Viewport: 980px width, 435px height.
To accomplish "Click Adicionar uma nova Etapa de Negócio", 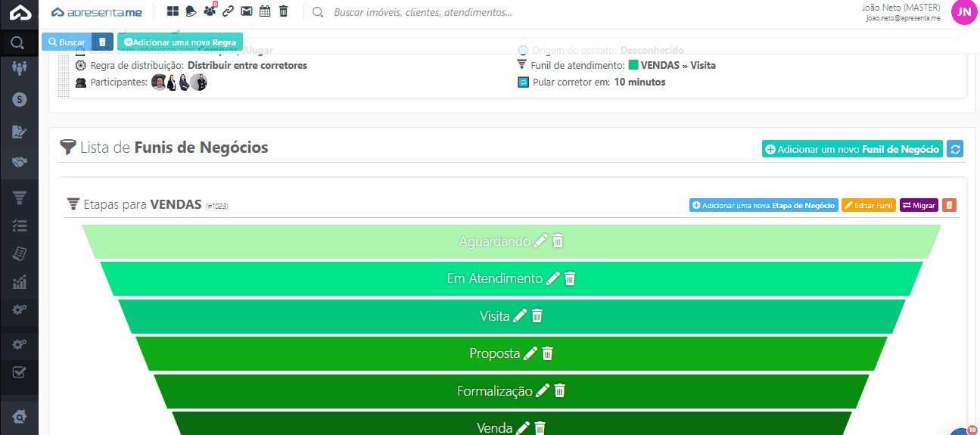I will pyautogui.click(x=764, y=205).
